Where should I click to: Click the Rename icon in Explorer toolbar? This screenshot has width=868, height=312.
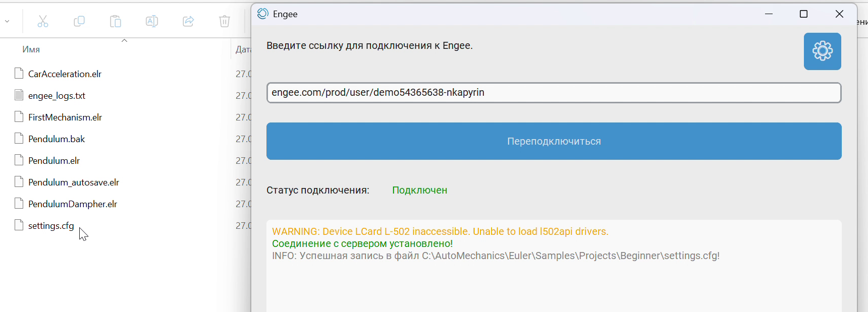click(x=152, y=21)
